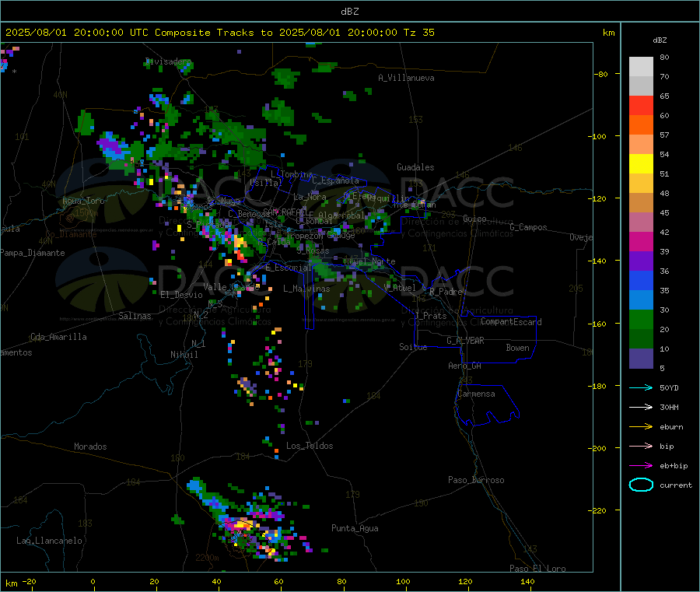
Task: Click the 'Paso_Barroso' map label
Action: (x=476, y=480)
